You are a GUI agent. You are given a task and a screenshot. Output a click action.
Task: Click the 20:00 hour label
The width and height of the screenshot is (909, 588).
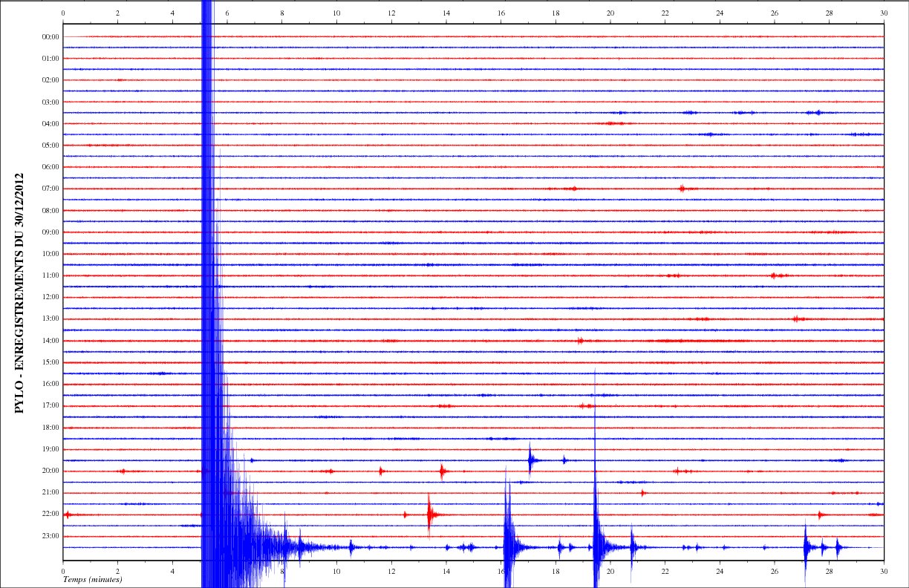50,471
